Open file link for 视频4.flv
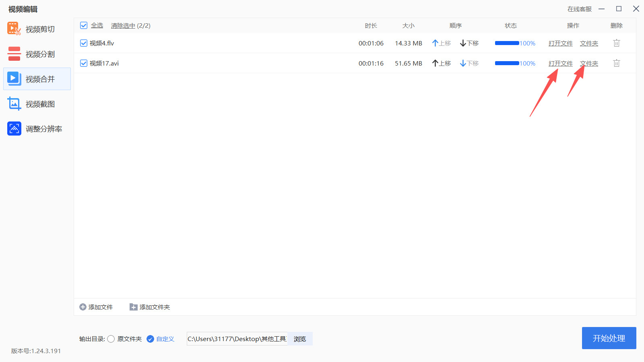 560,43
